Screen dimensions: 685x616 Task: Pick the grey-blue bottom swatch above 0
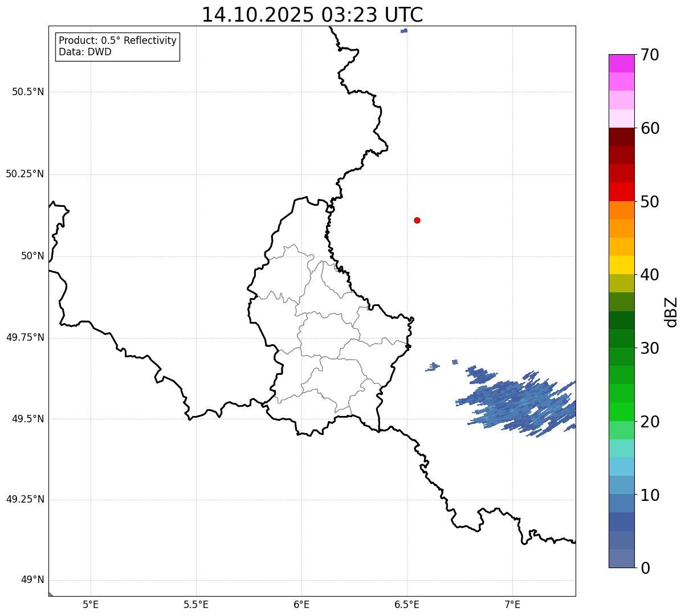tap(621, 558)
